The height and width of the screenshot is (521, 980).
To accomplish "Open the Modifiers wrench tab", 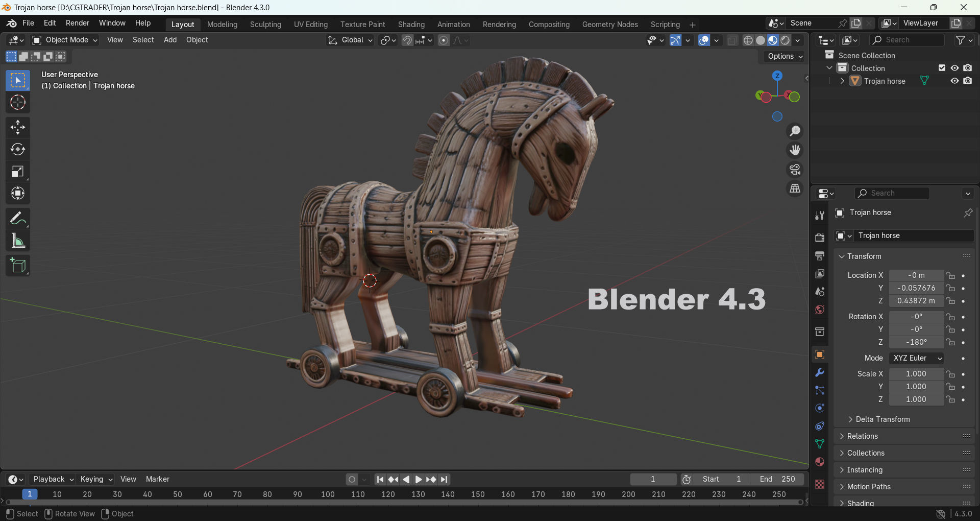I will click(820, 372).
